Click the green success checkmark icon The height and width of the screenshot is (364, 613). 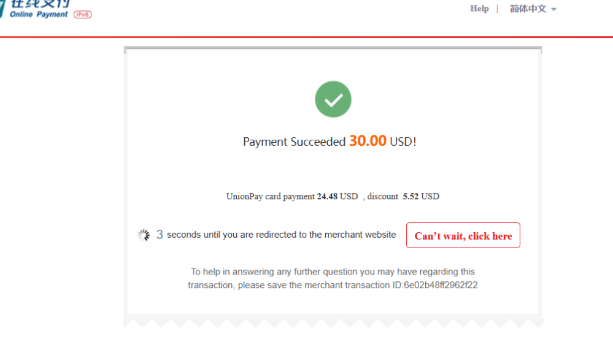coord(333,99)
